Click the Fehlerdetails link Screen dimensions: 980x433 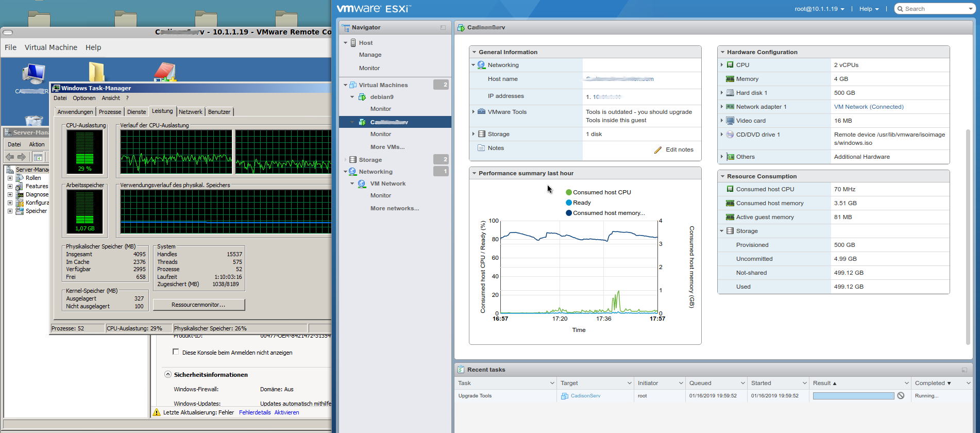pyautogui.click(x=255, y=412)
